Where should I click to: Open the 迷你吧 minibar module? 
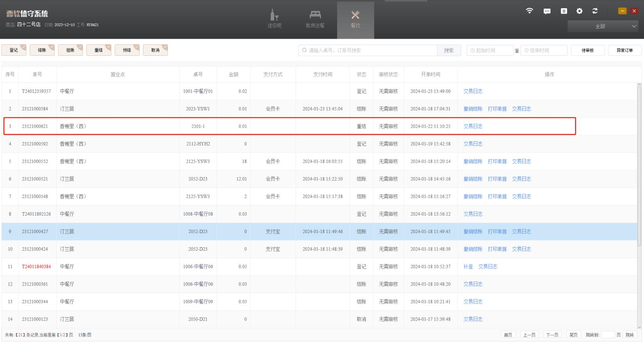point(274,20)
